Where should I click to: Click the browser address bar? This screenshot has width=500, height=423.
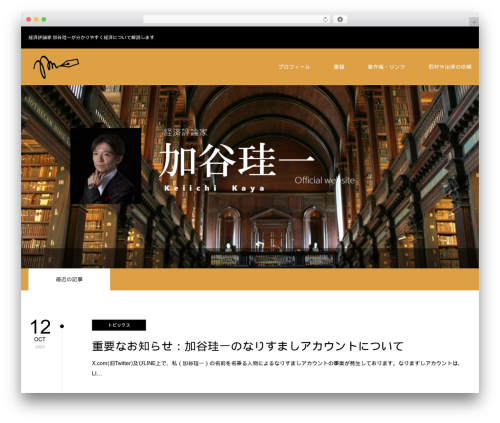click(x=237, y=19)
